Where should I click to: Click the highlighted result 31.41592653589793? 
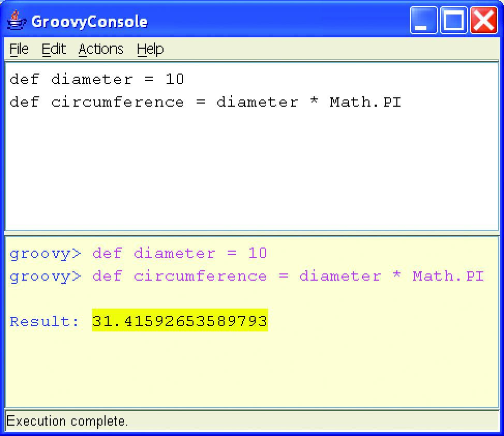pyautogui.click(x=180, y=321)
